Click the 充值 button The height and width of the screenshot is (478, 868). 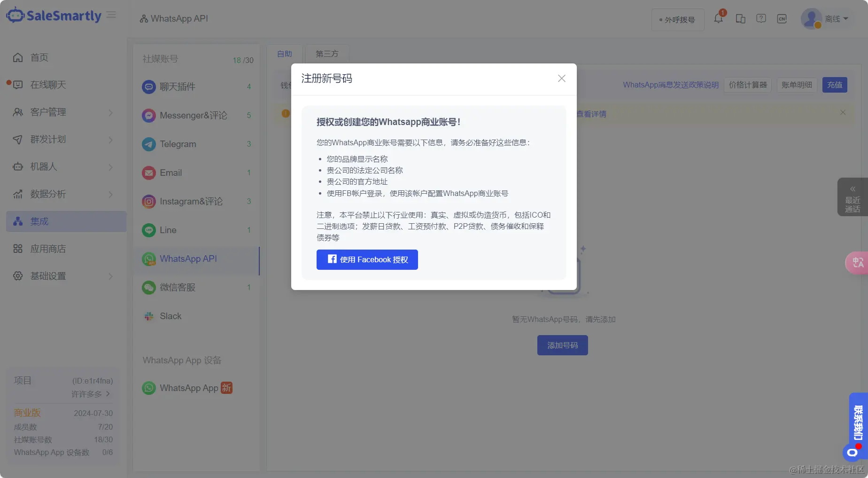tap(835, 85)
